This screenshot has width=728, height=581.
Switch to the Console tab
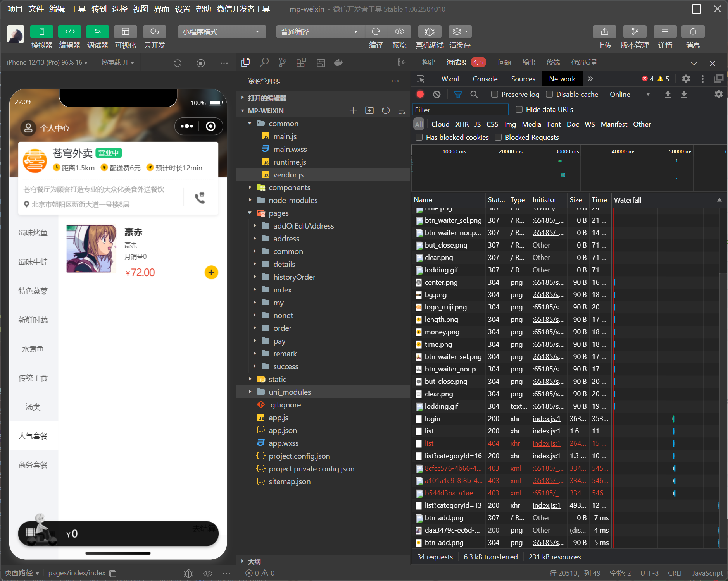point(485,79)
